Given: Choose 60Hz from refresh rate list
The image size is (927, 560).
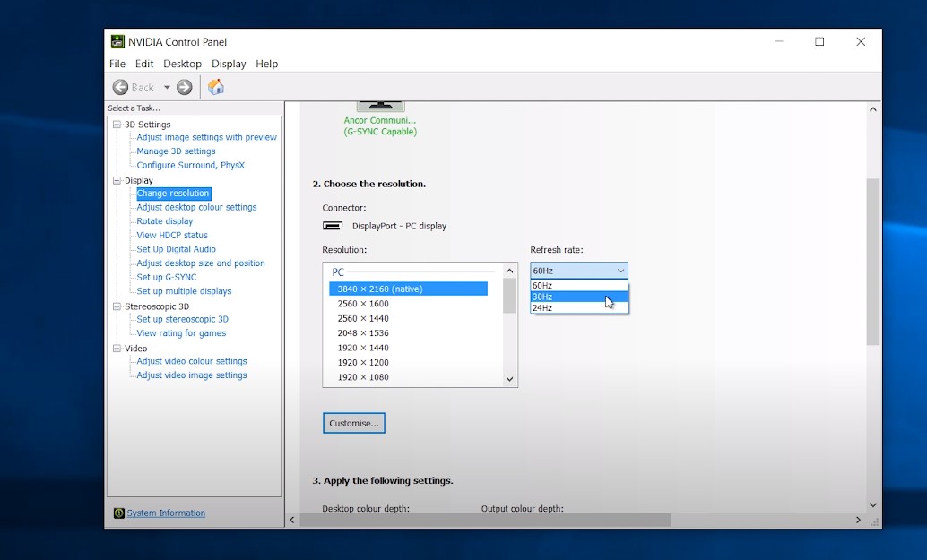Looking at the screenshot, I should pyautogui.click(x=579, y=285).
